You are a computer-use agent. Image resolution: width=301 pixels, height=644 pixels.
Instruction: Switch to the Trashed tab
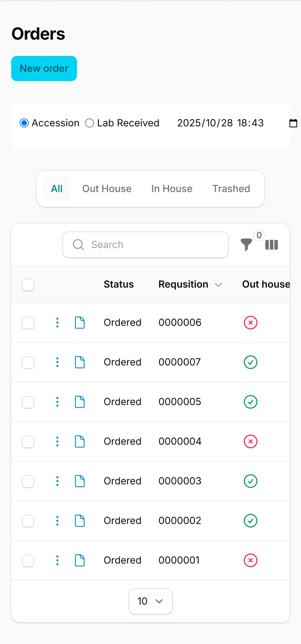231,189
